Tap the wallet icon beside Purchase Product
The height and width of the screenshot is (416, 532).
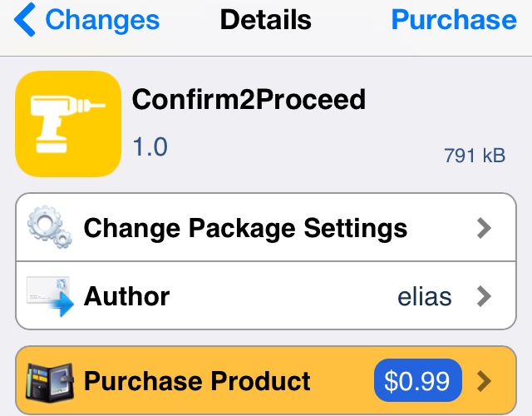(x=50, y=382)
